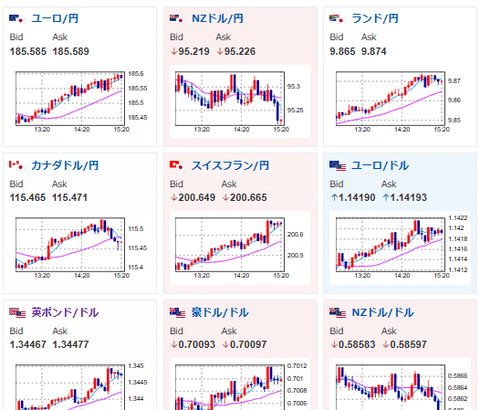Image resolution: width=480 pixels, height=410 pixels.
Task: Click the ランド/円 flag pair icon
Action: click(337, 18)
